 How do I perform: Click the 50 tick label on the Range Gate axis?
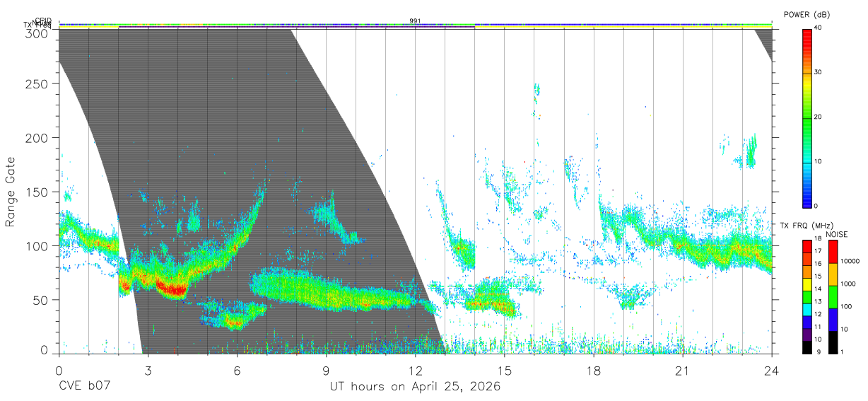[40, 301]
